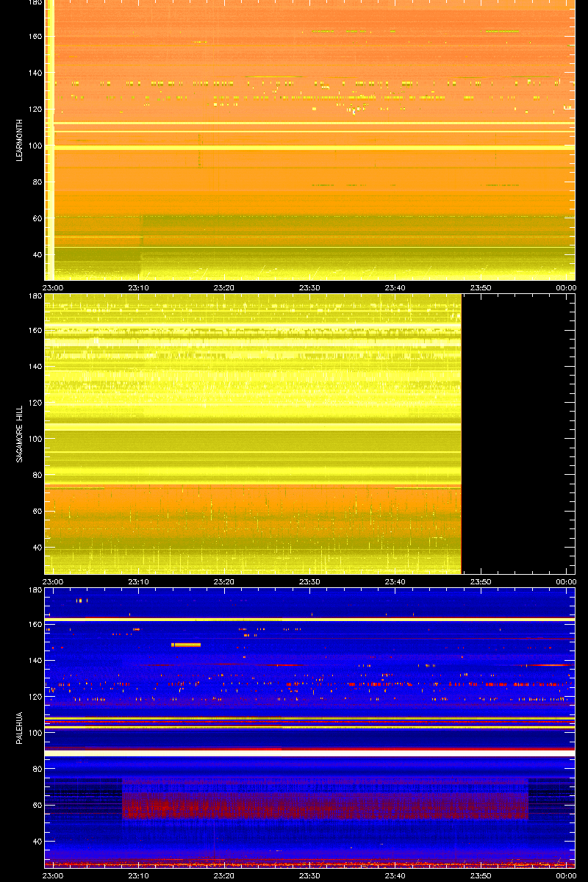Screen dimensions: 588x882
Task: Click the 100 frequency tick on Learmonth axis
Action: point(35,146)
